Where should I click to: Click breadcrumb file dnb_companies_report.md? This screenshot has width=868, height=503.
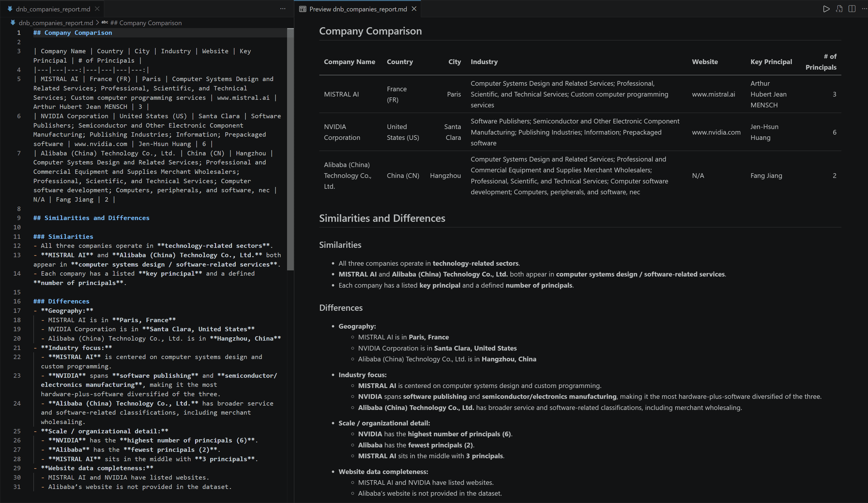(x=56, y=23)
